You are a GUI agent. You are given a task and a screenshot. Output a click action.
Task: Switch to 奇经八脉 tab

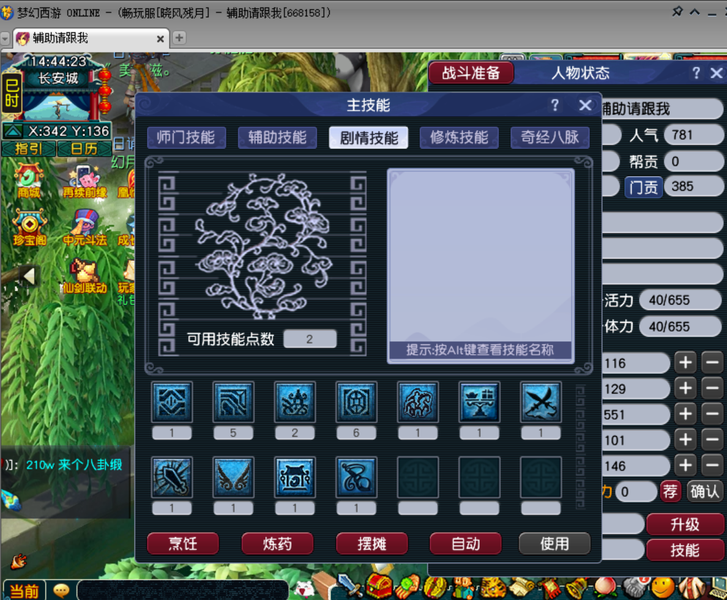[550, 138]
